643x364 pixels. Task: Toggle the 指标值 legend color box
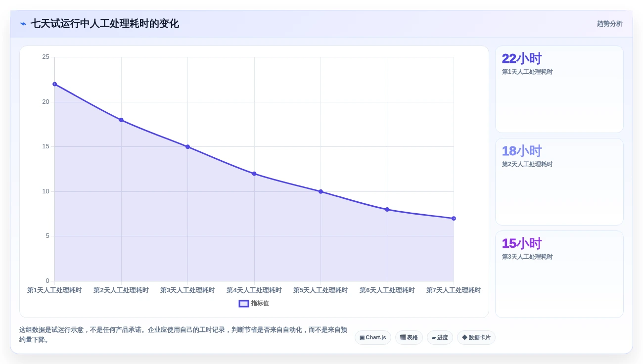244,304
